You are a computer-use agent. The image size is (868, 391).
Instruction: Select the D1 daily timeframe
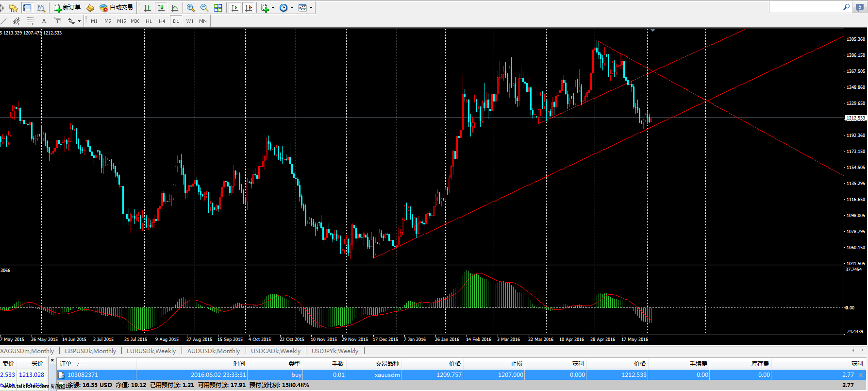tap(176, 21)
